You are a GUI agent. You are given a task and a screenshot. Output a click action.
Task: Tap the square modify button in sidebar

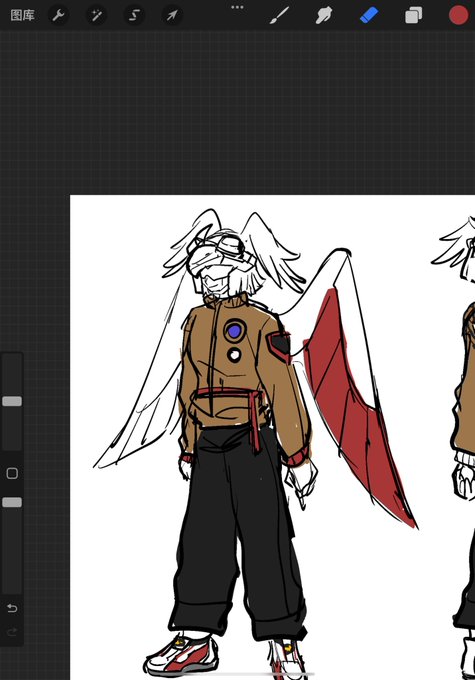click(x=12, y=473)
